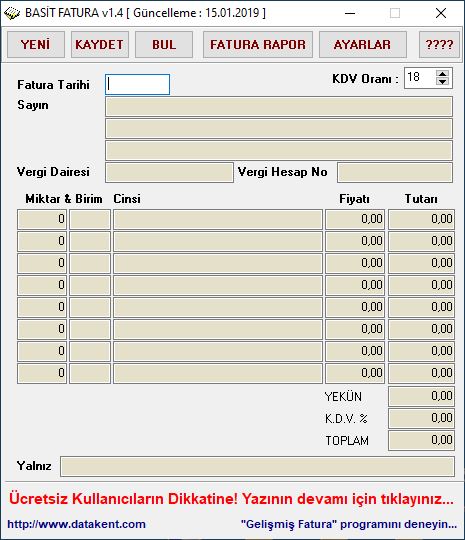Select the Yalnız amount-in-words field
Screen dimensions: 465x540
257,467
